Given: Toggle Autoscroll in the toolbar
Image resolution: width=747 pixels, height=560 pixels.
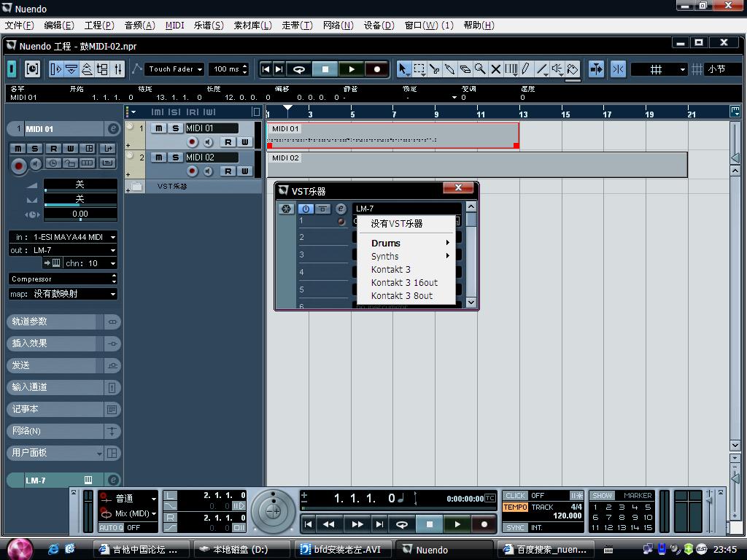Looking at the screenshot, I should pos(596,69).
